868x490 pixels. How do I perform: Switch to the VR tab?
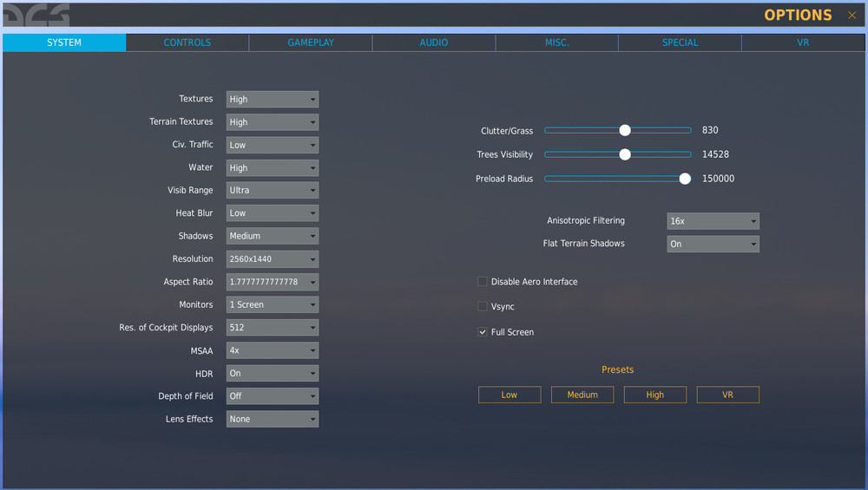pos(803,42)
